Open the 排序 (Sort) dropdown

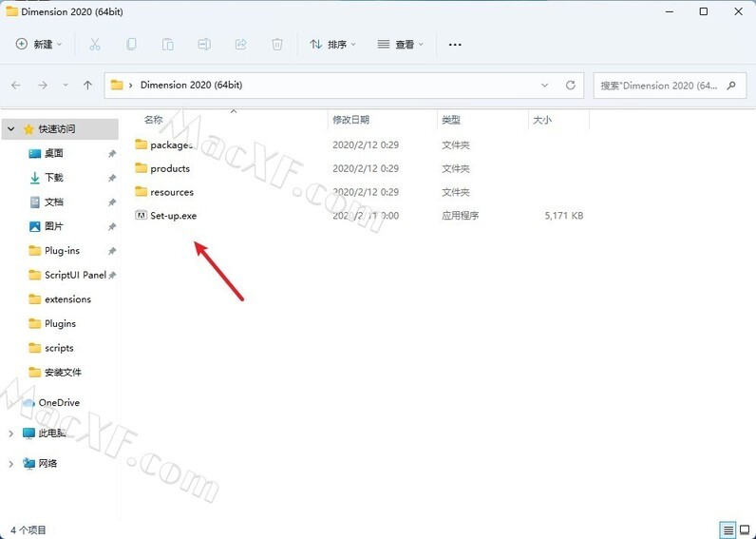tap(332, 45)
